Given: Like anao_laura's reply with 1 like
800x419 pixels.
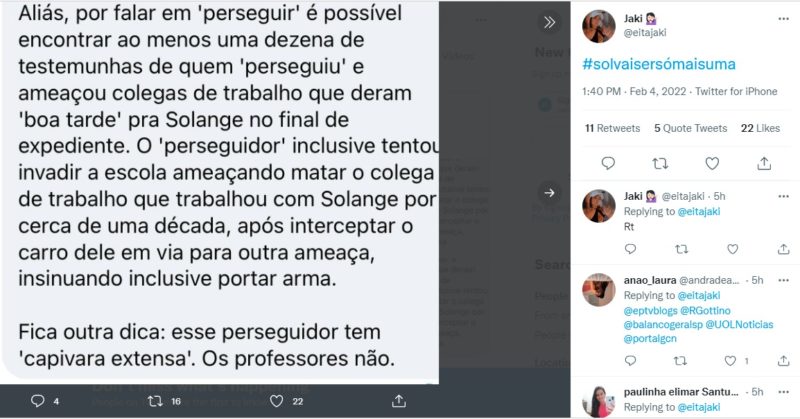Looking at the screenshot, I should (x=731, y=361).
